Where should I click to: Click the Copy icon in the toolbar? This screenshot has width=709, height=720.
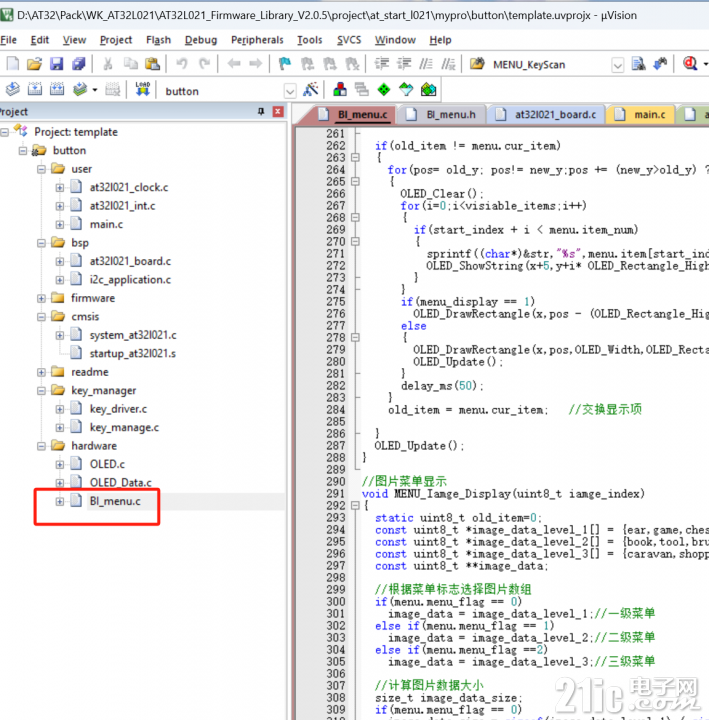click(130, 63)
